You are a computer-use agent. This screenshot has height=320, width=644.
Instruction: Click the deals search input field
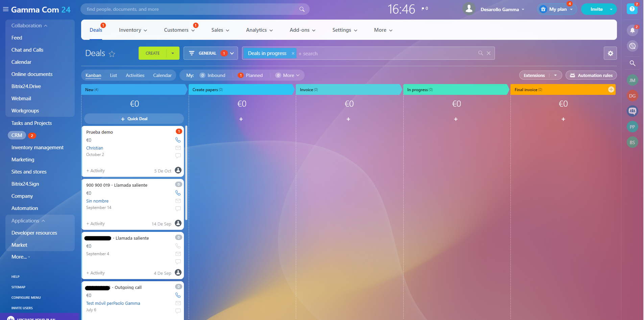tap(385, 53)
